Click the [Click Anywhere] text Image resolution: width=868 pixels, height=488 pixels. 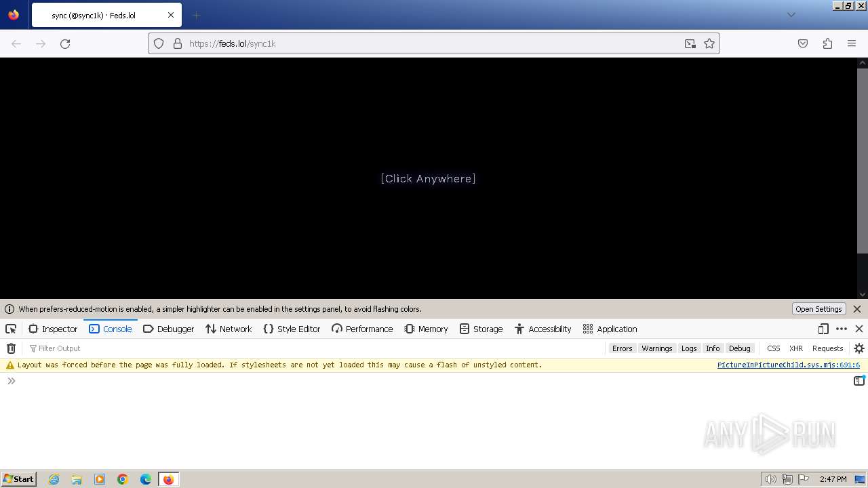428,178
